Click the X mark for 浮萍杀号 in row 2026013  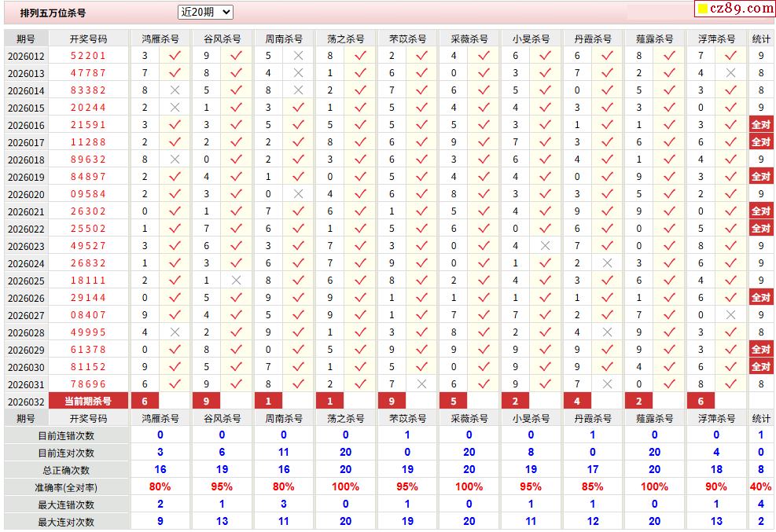pos(730,73)
